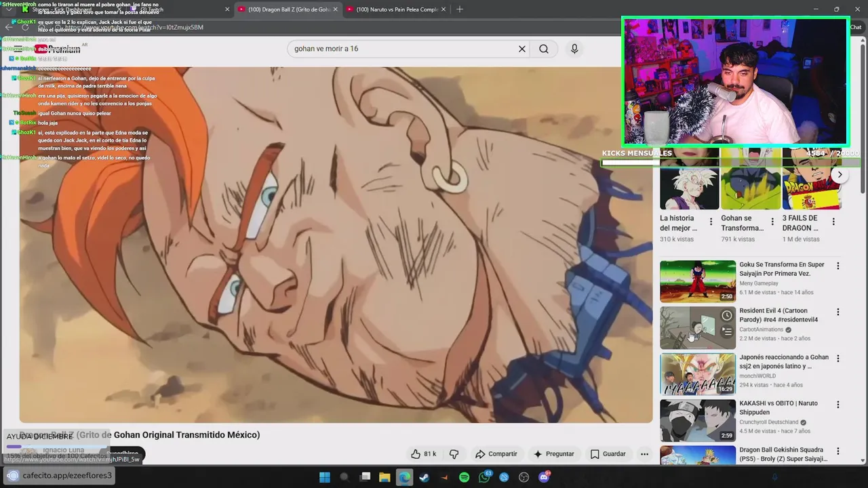Open options for Resident Evil 4 parody
Image resolution: width=868 pixels, height=488 pixels.
[x=838, y=312]
